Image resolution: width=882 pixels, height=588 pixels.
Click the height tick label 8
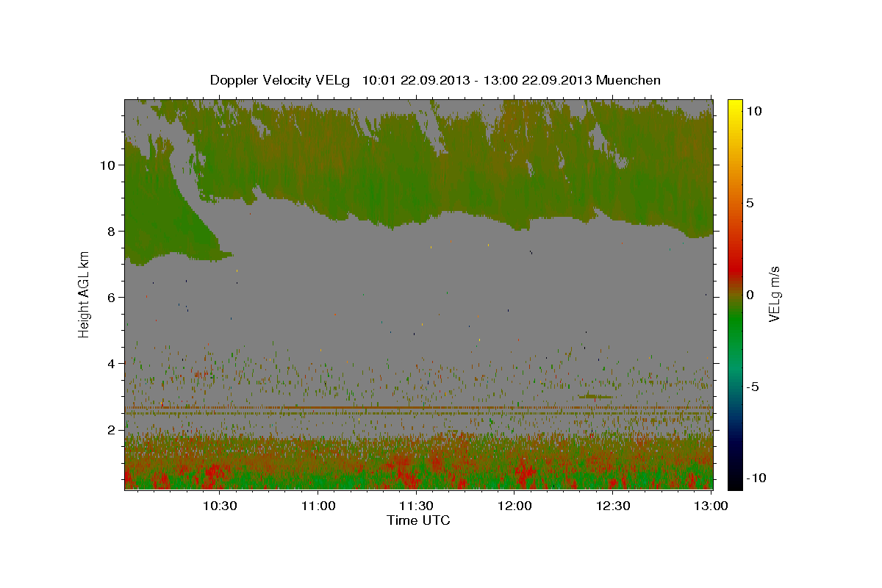(x=112, y=232)
